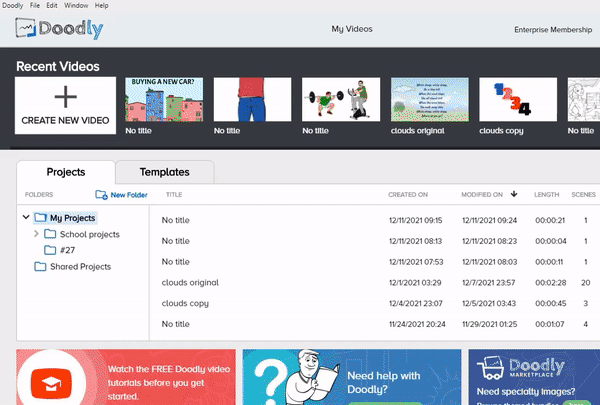Click the New Folder link
This screenshot has width=600, height=405.
click(129, 195)
